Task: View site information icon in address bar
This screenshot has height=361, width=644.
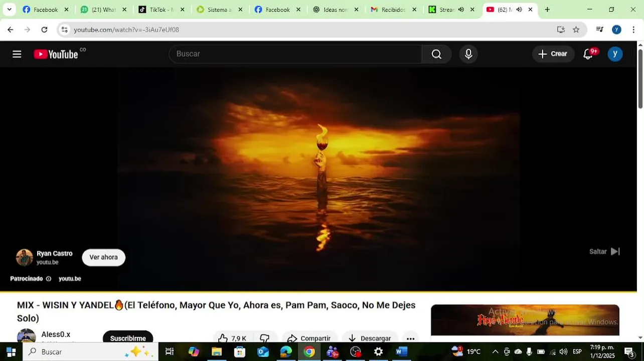Action: (x=64, y=30)
